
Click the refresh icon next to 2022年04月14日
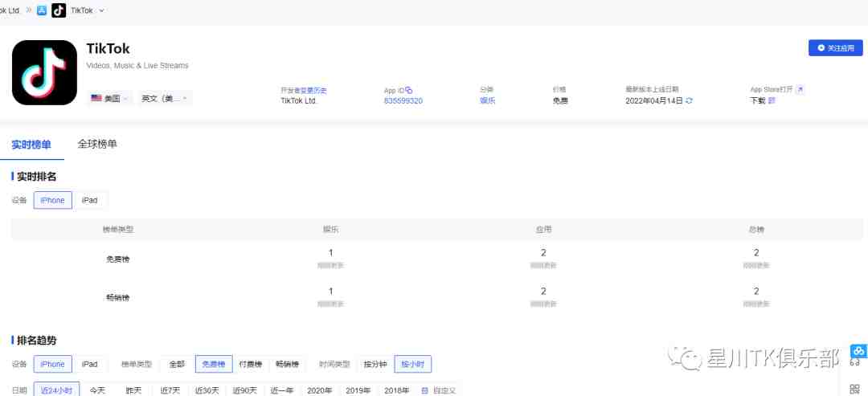[x=690, y=100]
